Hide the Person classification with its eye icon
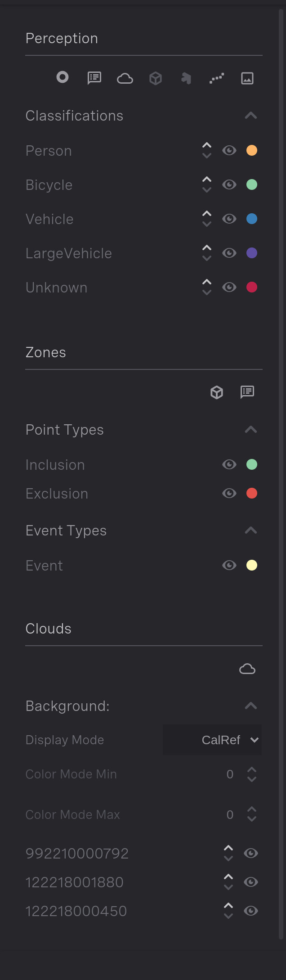This screenshot has height=980, width=286. [x=229, y=150]
